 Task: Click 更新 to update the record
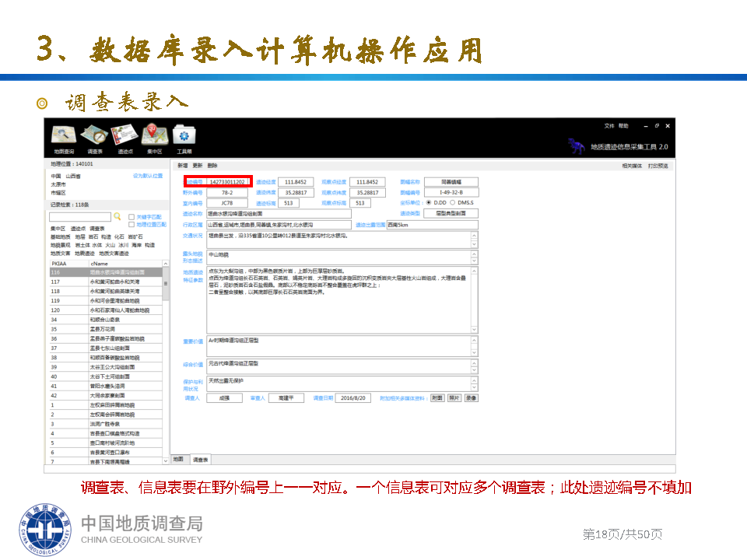coord(197,166)
